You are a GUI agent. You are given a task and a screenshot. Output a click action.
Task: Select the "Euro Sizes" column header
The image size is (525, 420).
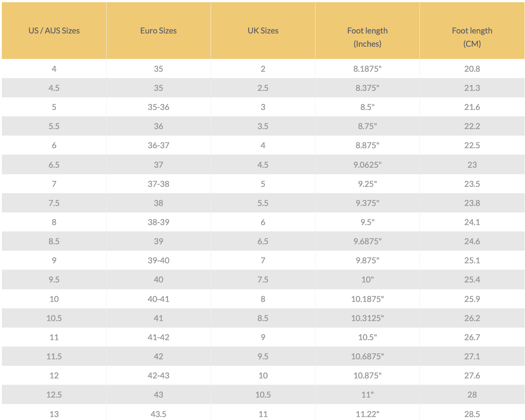[x=158, y=31]
